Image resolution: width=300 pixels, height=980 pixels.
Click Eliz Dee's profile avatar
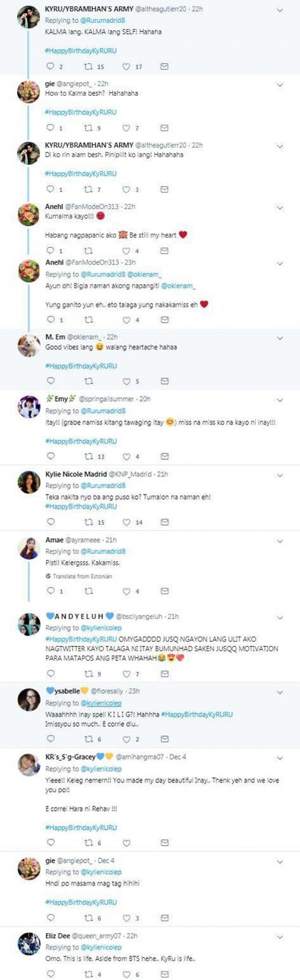[29, 944]
